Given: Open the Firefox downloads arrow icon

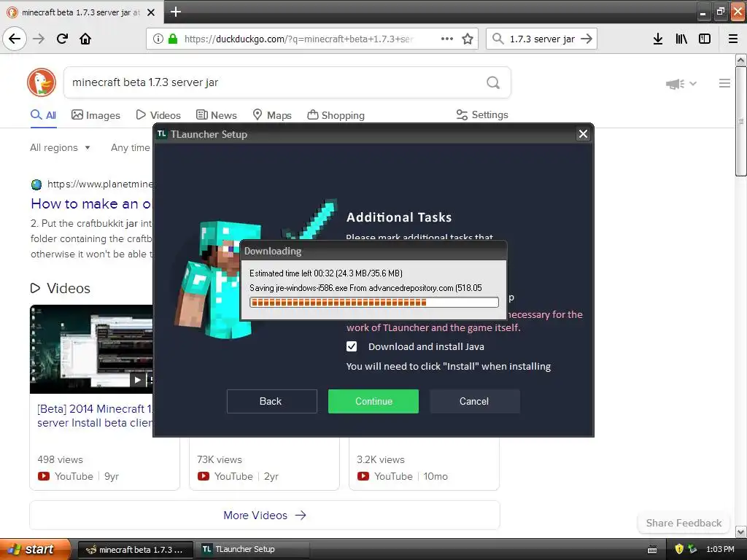Looking at the screenshot, I should click(x=658, y=39).
